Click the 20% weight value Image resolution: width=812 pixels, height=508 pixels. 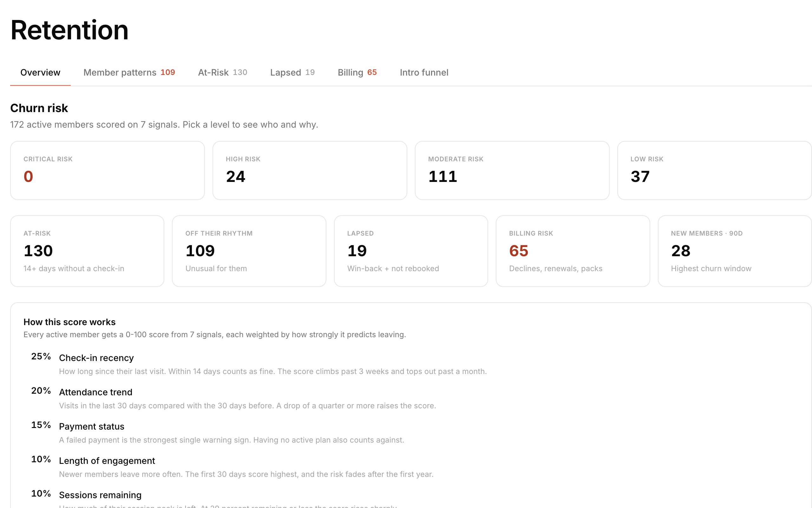(x=41, y=391)
